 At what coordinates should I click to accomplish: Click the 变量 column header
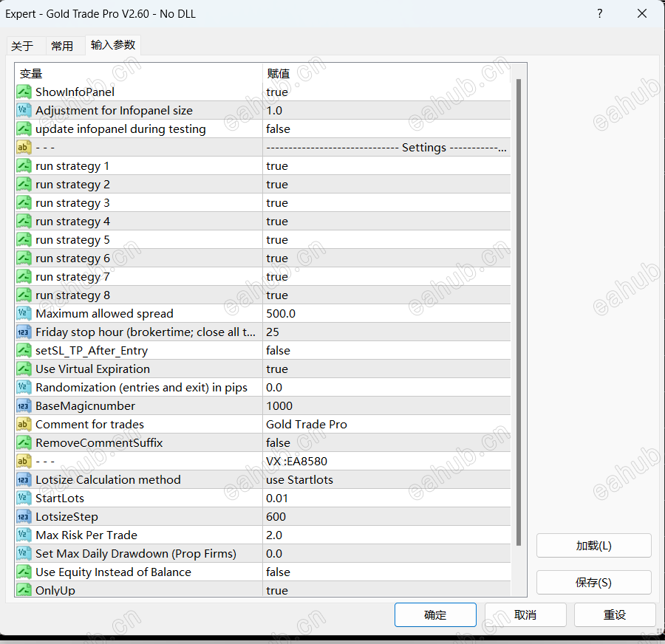(139, 74)
